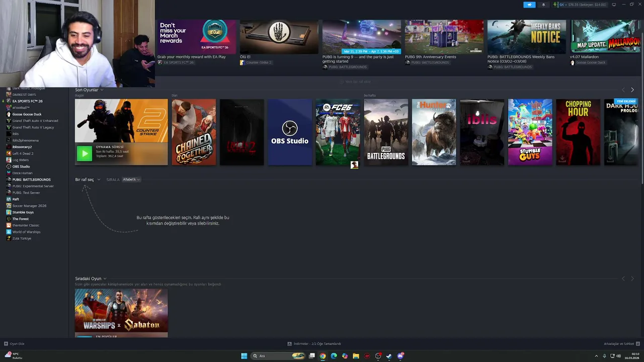Screen dimensions: 644x362
Task: Open the notifications bell
Action: (x=543, y=5)
